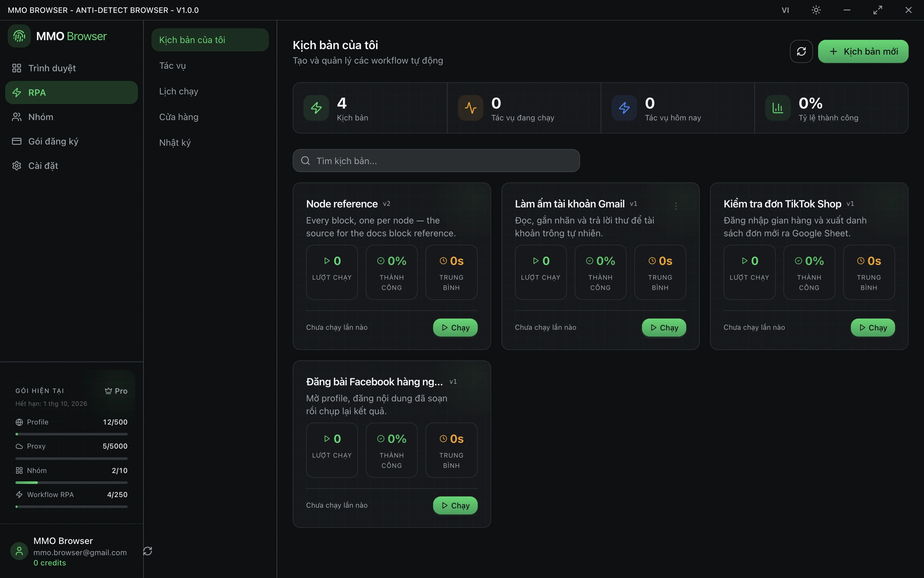The image size is (924, 578).
Task: Select RPA in the left sidebar
Action: (72, 92)
